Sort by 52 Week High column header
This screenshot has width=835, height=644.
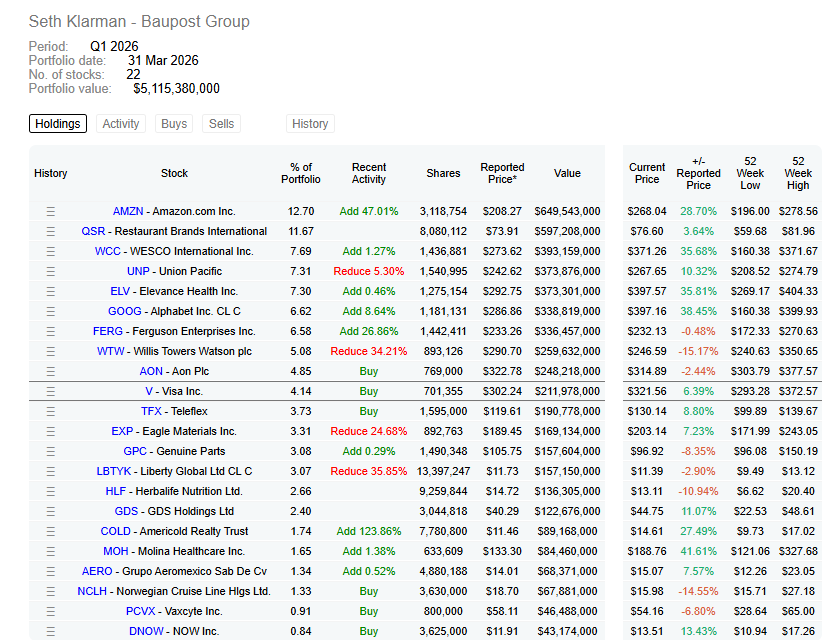pos(798,173)
